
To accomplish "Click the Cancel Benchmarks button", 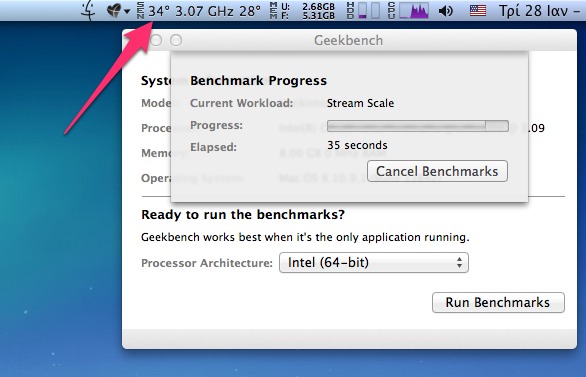I will (x=437, y=171).
